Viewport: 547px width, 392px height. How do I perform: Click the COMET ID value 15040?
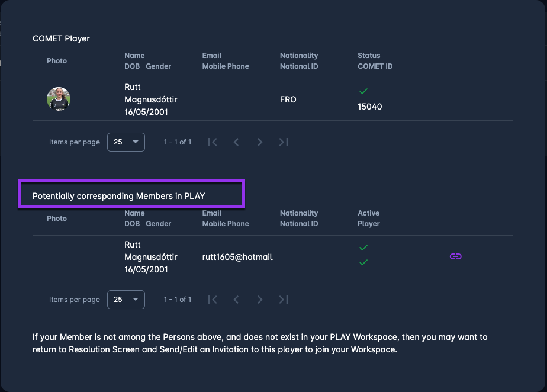coord(369,107)
